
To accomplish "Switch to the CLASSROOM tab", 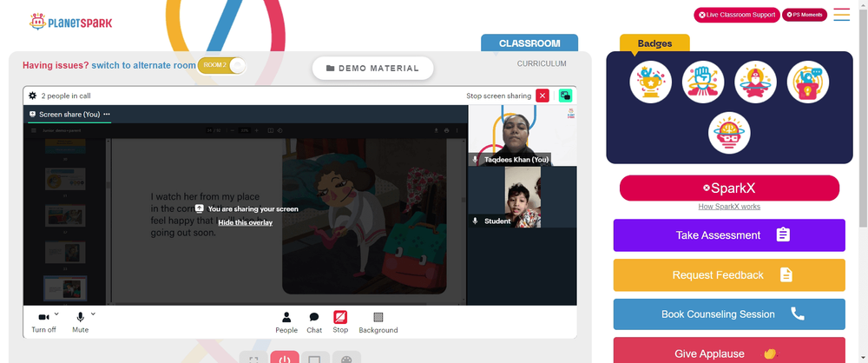I will 529,43.
